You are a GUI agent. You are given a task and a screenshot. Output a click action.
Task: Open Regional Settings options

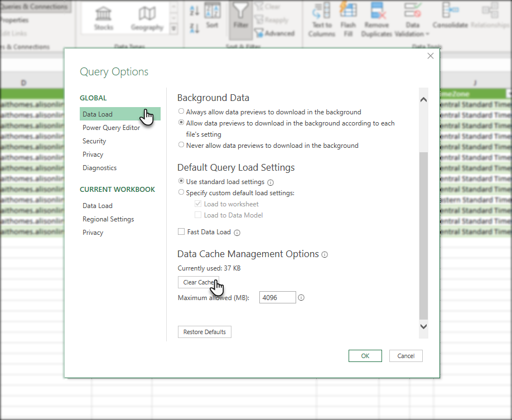pyautogui.click(x=108, y=219)
